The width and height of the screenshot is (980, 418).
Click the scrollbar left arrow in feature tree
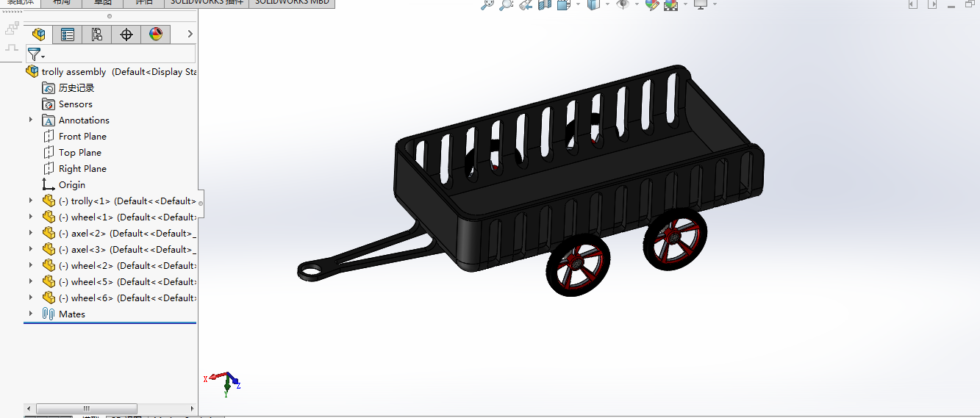click(x=29, y=408)
